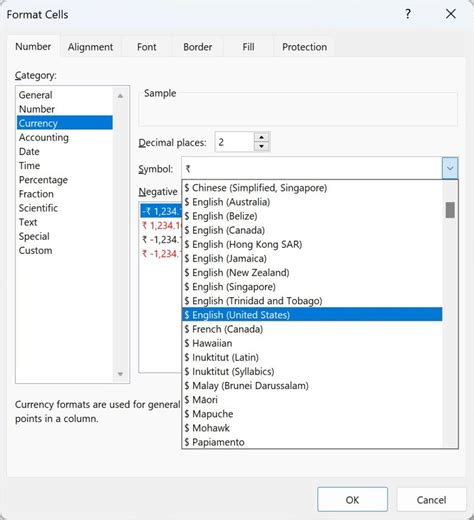
Task: Choose Special category
Action: 65,236
